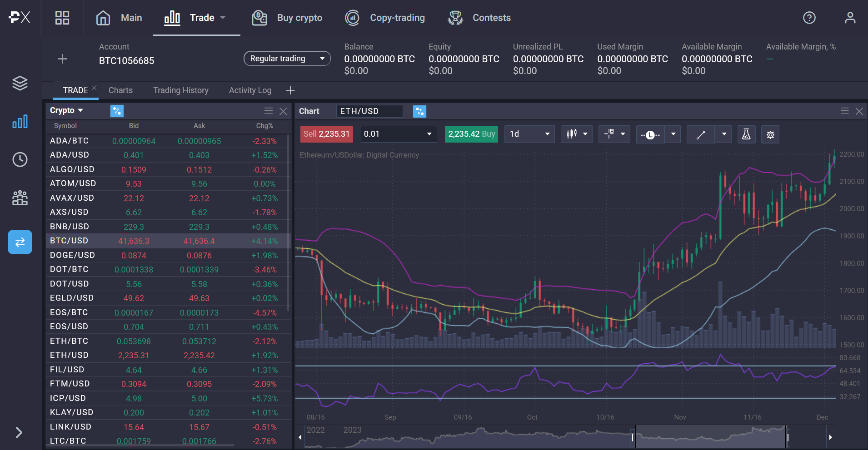
Task: Click Sell 2,235.31 button
Action: pyautogui.click(x=326, y=134)
